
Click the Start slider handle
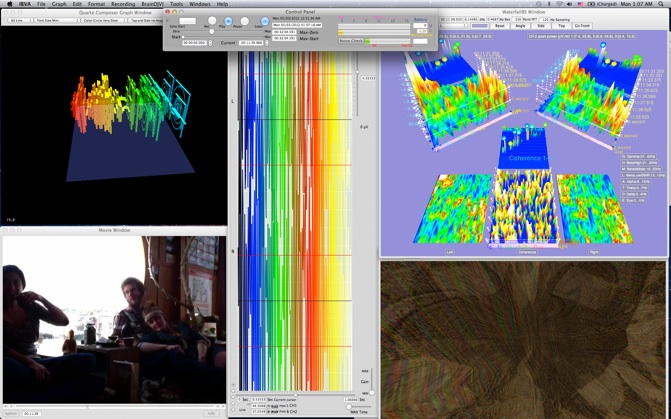pos(183,37)
